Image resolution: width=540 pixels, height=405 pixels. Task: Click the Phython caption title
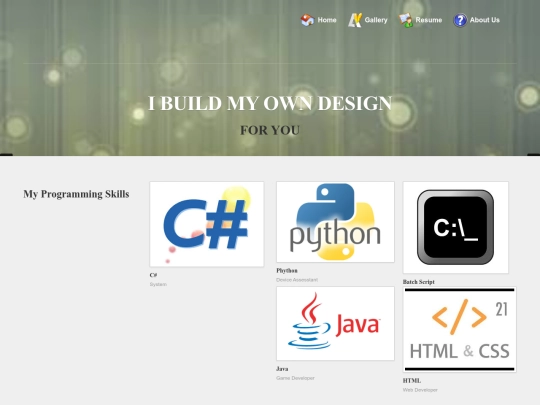[287, 270]
